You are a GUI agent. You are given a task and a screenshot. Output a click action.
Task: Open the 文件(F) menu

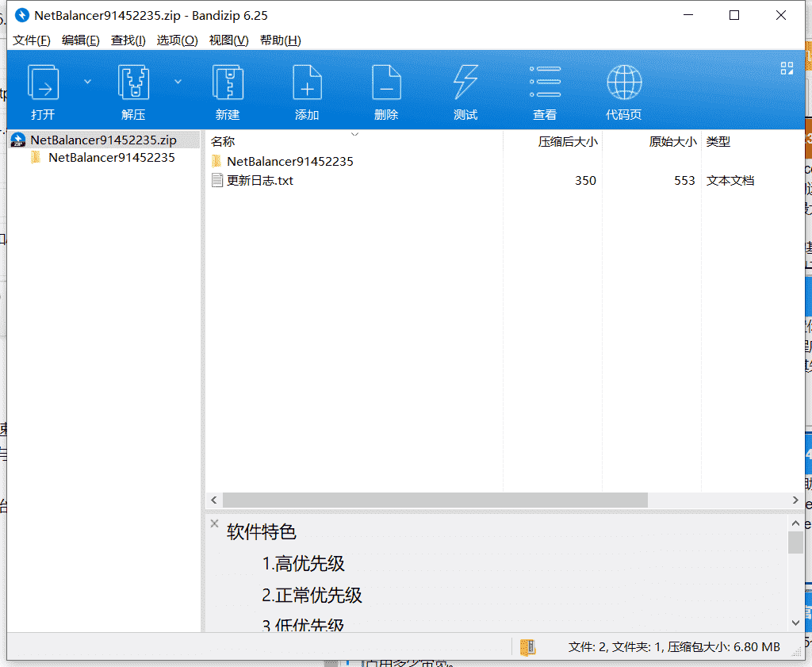pyautogui.click(x=32, y=40)
